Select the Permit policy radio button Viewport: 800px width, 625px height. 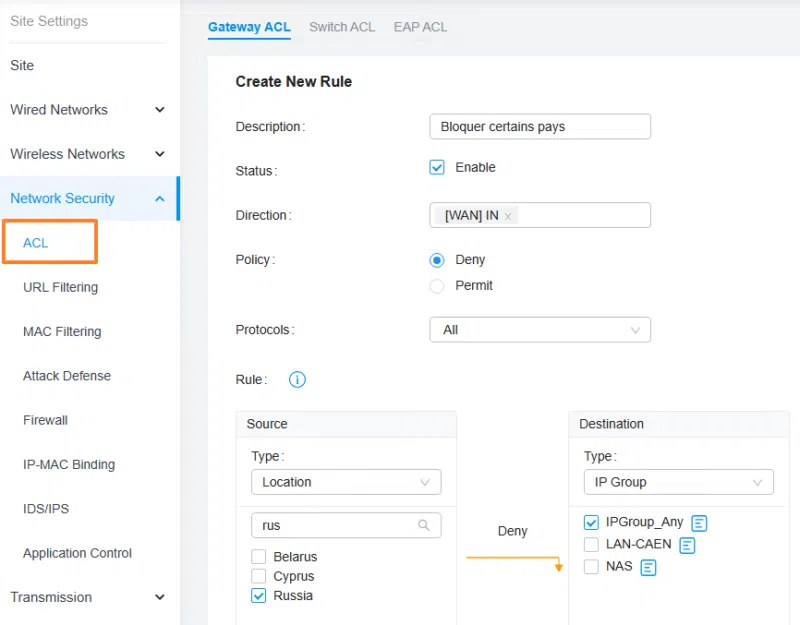click(437, 285)
